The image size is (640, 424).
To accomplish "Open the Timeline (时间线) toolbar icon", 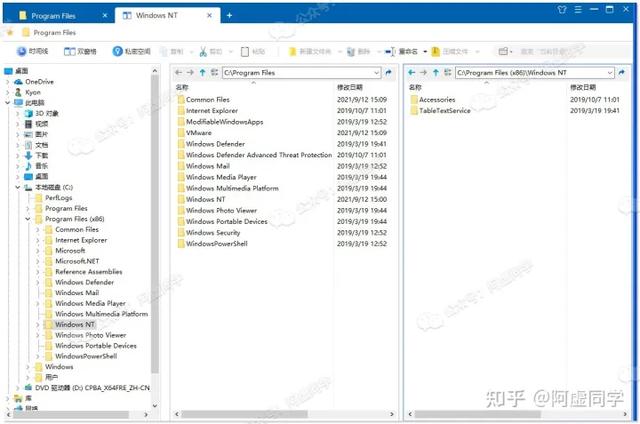I will [21, 51].
